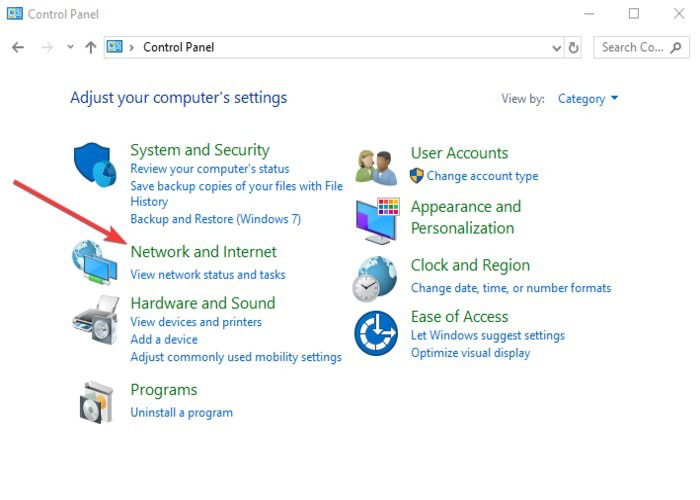Refresh the Control Panel view
This screenshot has width=700, height=500.
pos(573,47)
